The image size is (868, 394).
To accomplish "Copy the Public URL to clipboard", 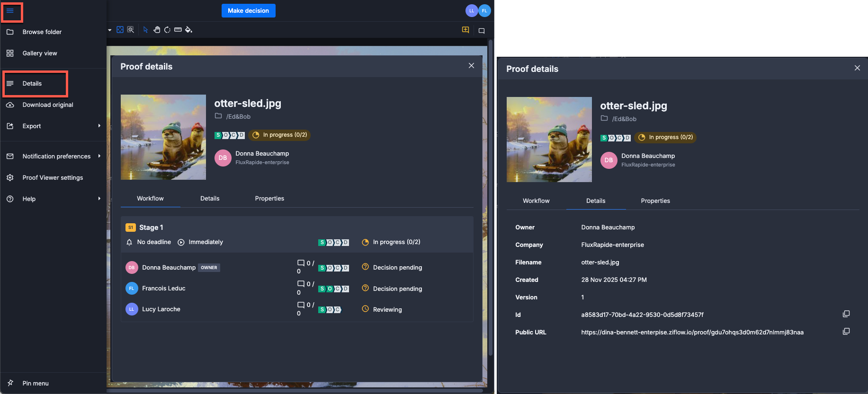I will point(846,332).
